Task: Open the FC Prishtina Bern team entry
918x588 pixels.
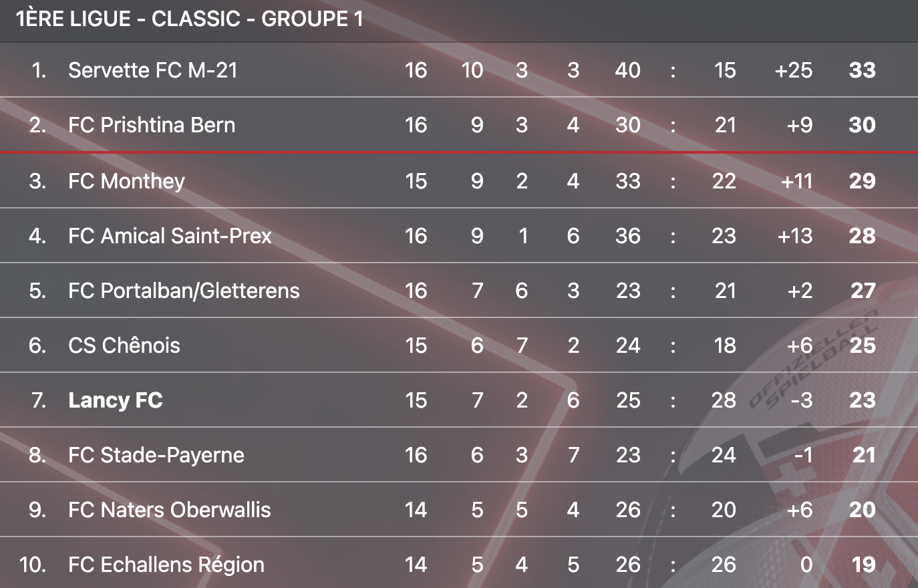Action: pos(152,125)
